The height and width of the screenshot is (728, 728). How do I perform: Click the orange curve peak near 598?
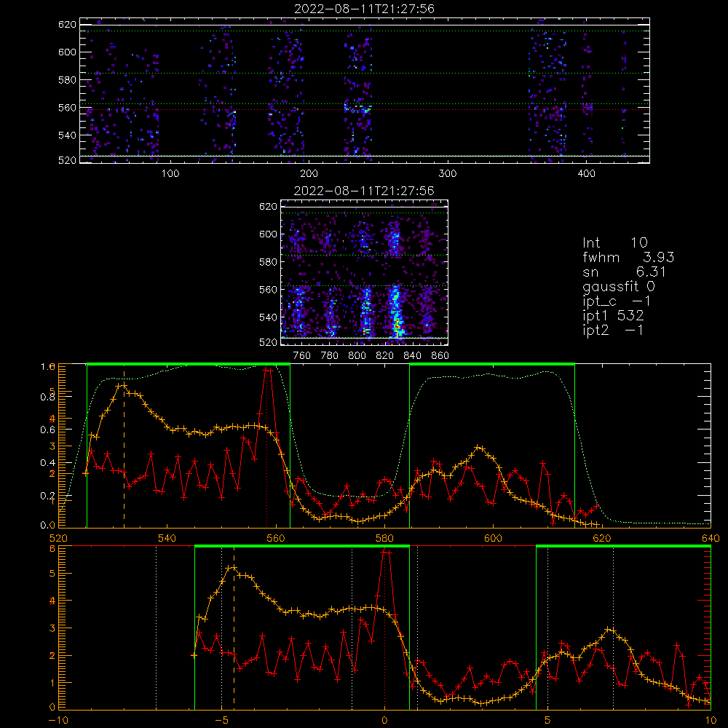pyautogui.click(x=478, y=448)
